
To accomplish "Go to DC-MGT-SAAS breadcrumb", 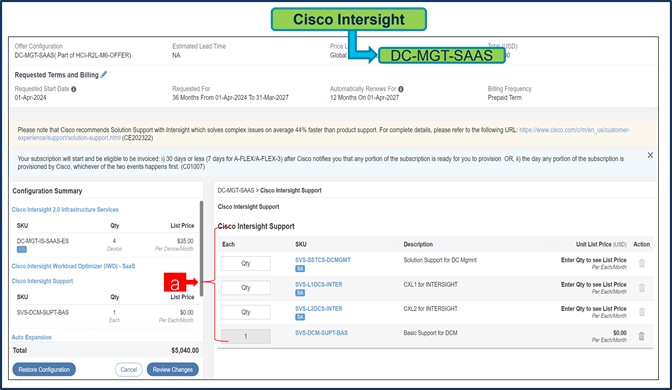I will point(236,190).
